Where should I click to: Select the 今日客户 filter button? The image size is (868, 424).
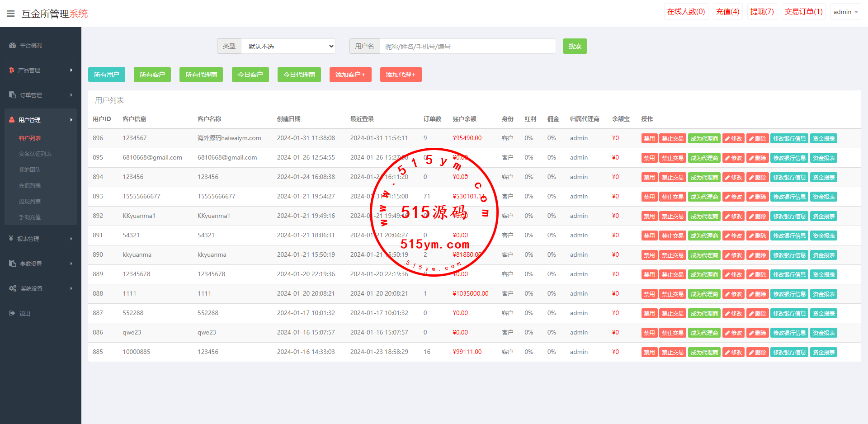[x=250, y=75]
